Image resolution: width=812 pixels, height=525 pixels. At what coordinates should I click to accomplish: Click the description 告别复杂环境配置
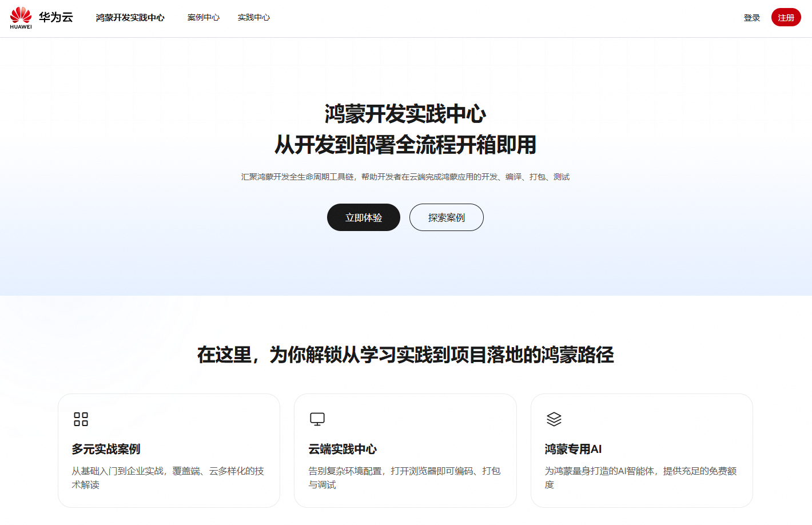click(x=404, y=478)
